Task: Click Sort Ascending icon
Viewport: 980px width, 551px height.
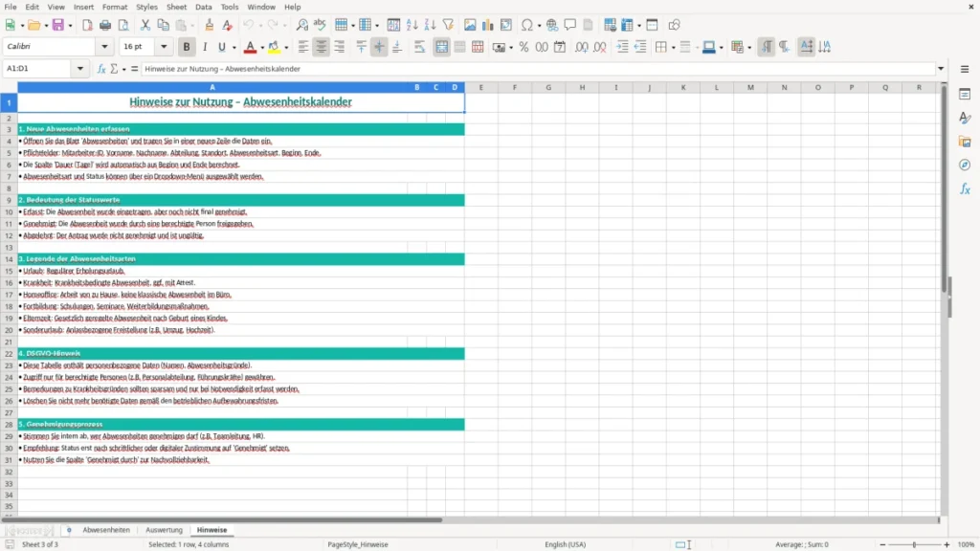Action: 412,25
